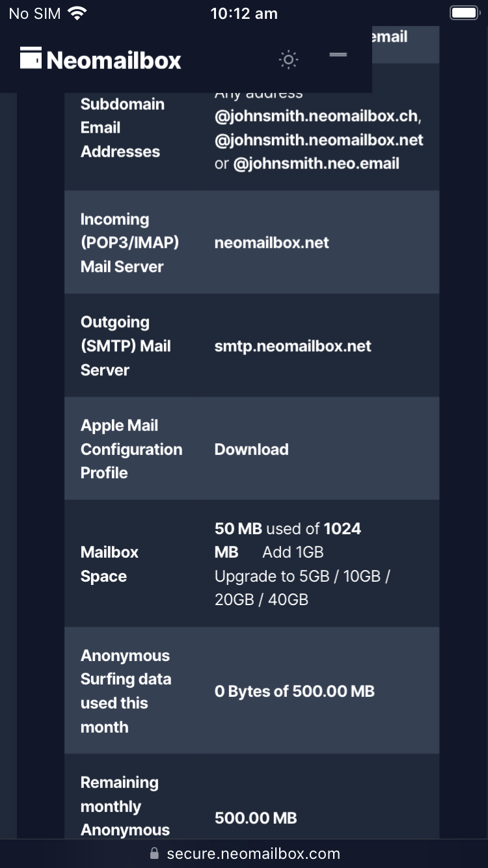Click Remaining monthly Anonymous label
488x868 pixels.
(x=125, y=806)
